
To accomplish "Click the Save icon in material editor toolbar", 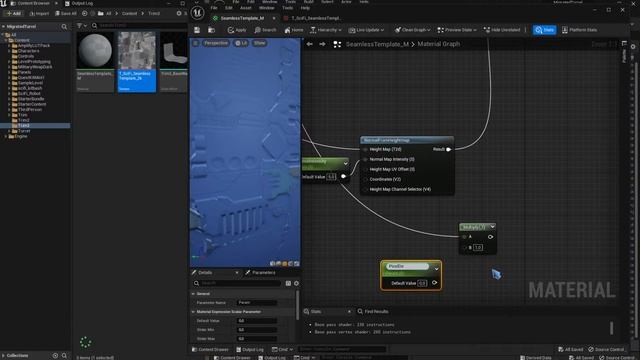I will tap(197, 30).
